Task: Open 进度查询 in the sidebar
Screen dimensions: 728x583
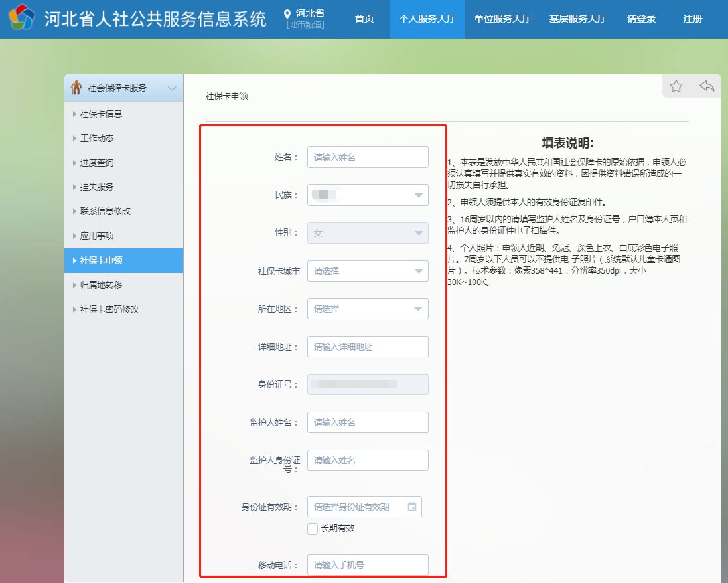Action: click(x=97, y=163)
